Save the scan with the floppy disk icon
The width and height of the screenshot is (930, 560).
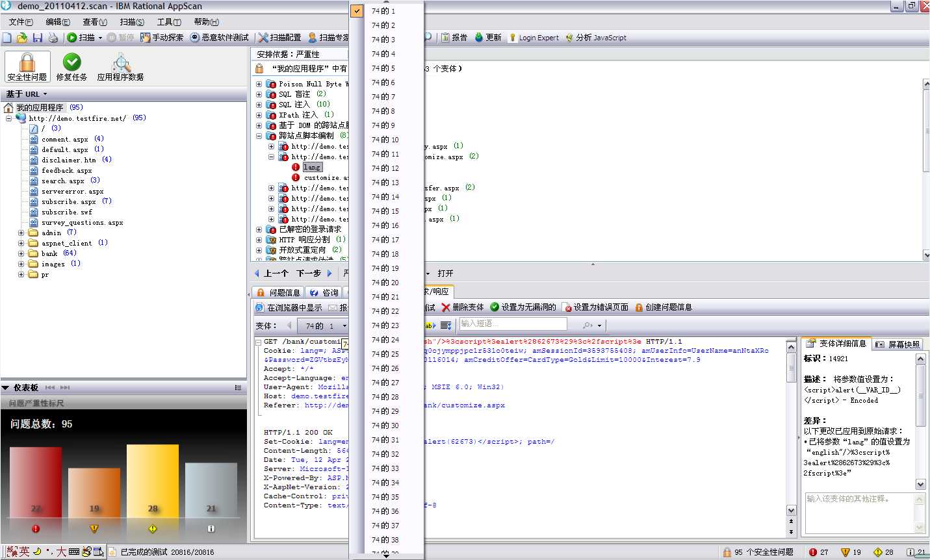pos(38,38)
